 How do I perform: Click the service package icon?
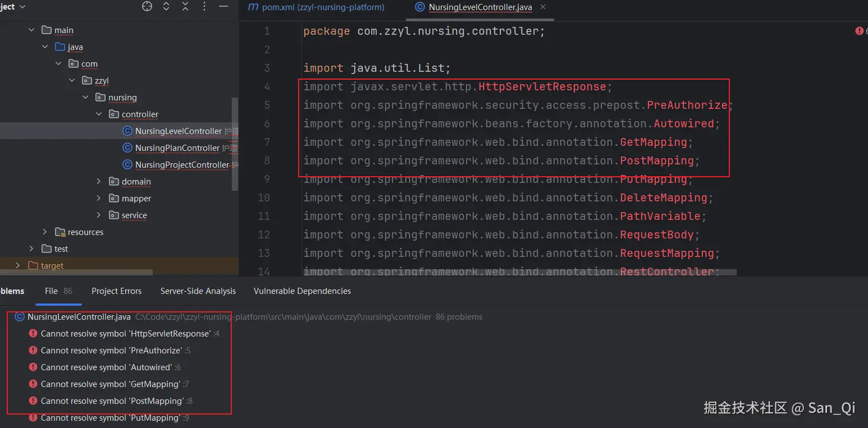click(x=114, y=215)
